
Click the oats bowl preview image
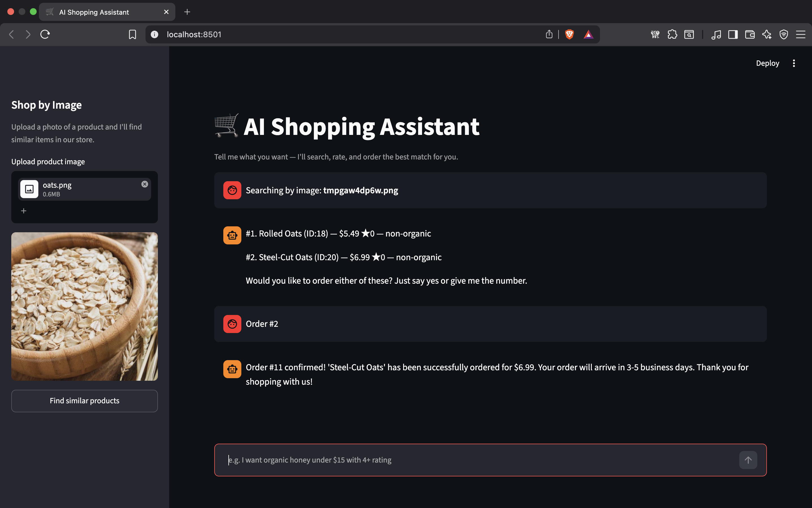[85, 306]
